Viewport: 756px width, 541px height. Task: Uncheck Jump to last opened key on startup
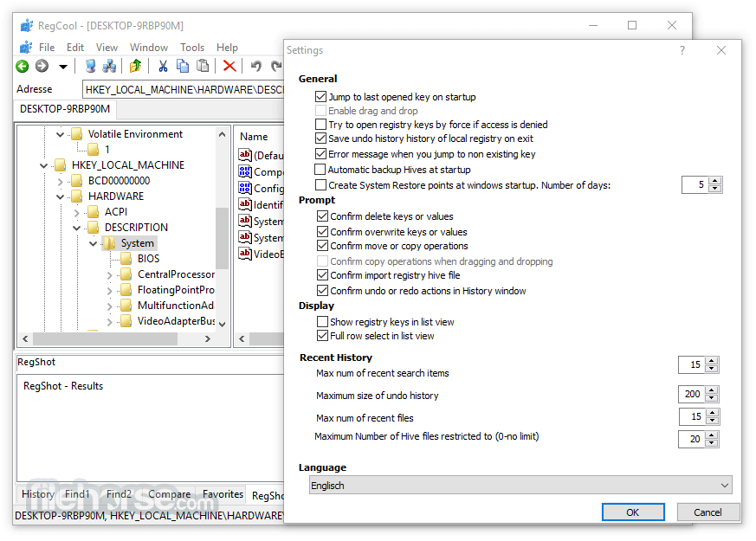pyautogui.click(x=320, y=97)
